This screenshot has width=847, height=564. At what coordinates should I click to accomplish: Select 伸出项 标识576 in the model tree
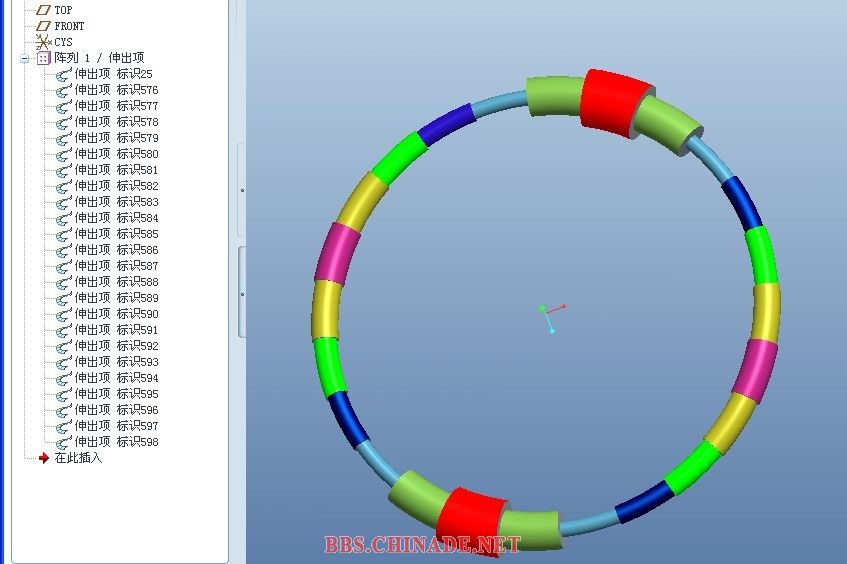coord(116,90)
